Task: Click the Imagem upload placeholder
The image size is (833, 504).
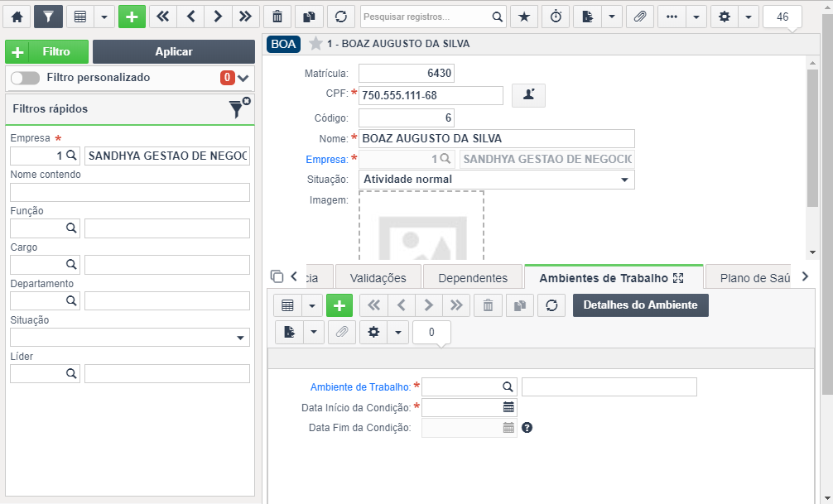Action: coord(421,226)
